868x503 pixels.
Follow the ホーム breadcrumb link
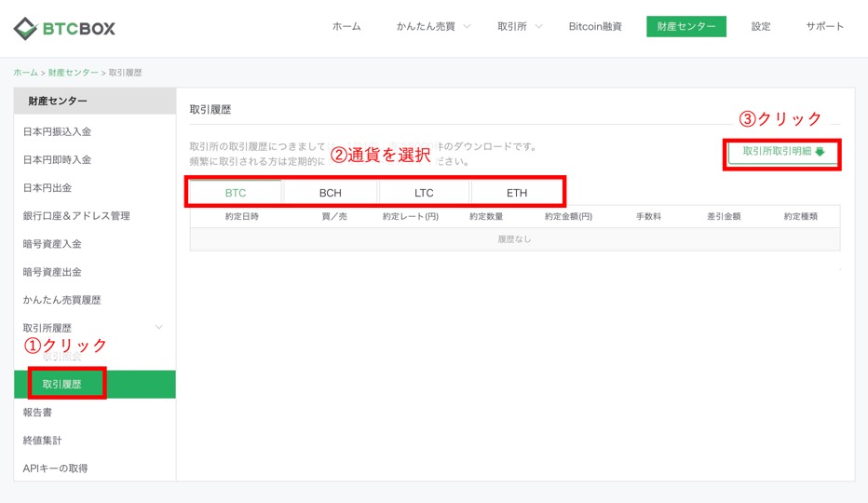point(25,73)
